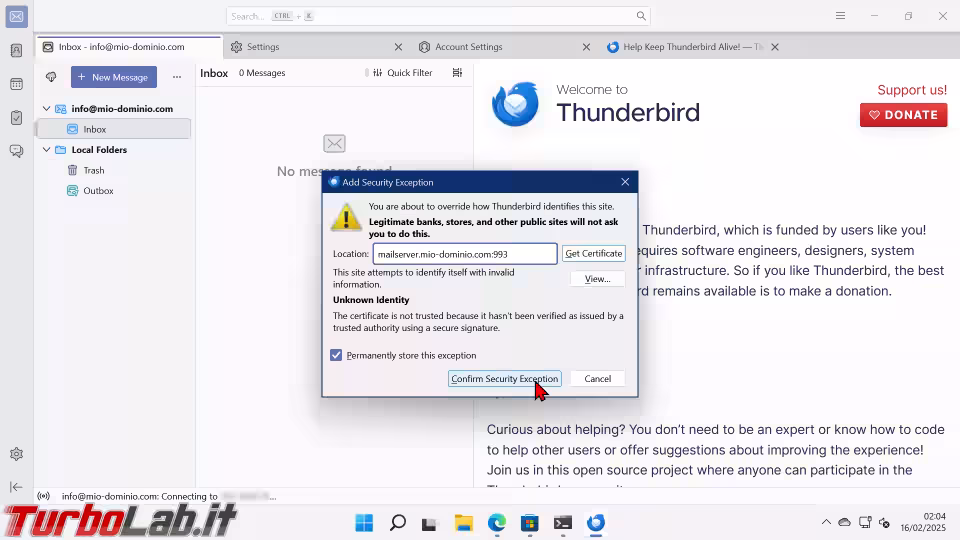960x540 pixels.
Task: Click the Location input field
Action: [x=465, y=253]
